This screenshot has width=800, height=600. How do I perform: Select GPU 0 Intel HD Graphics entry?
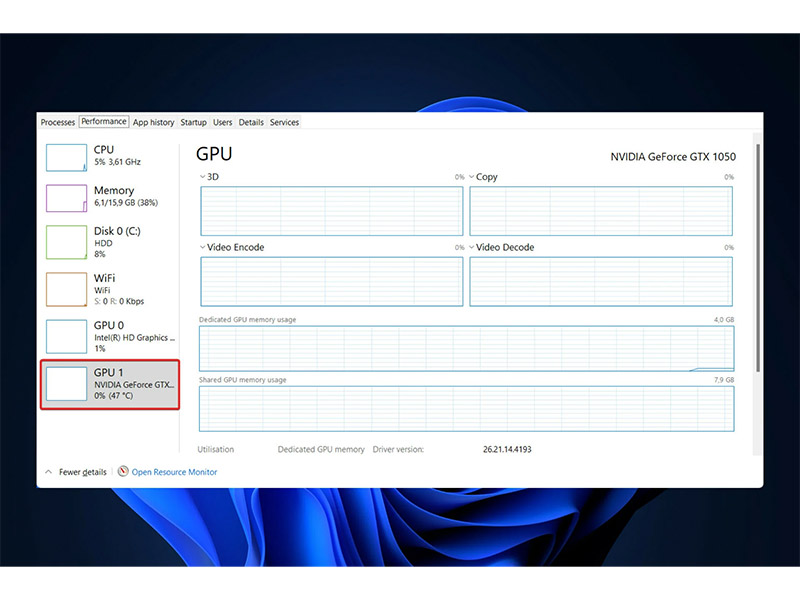(110, 336)
